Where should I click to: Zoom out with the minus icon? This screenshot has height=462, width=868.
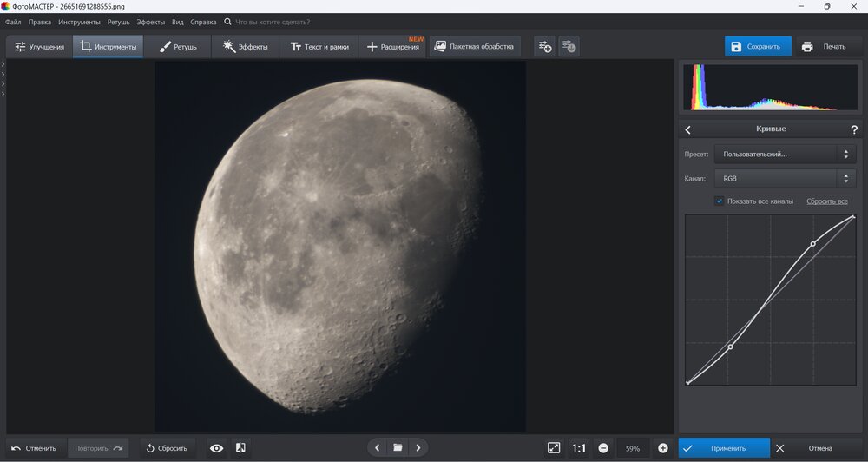pos(603,448)
